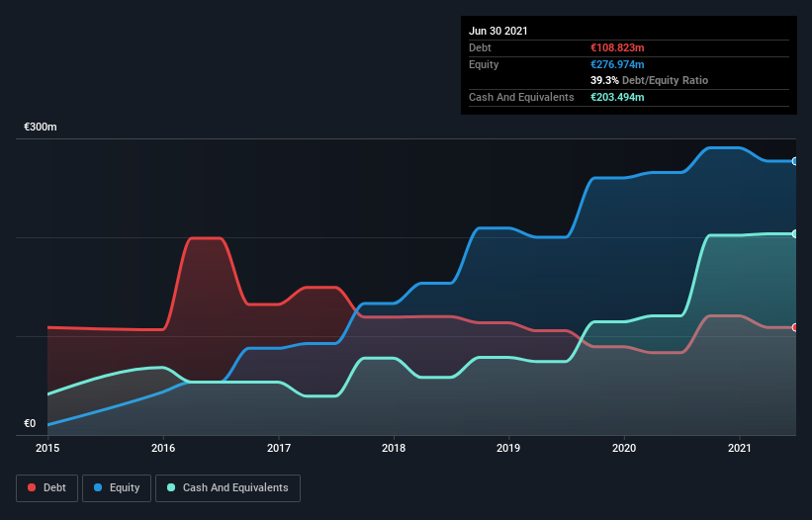
Task: Click the 2016 x-axis label
Action: click(x=163, y=448)
